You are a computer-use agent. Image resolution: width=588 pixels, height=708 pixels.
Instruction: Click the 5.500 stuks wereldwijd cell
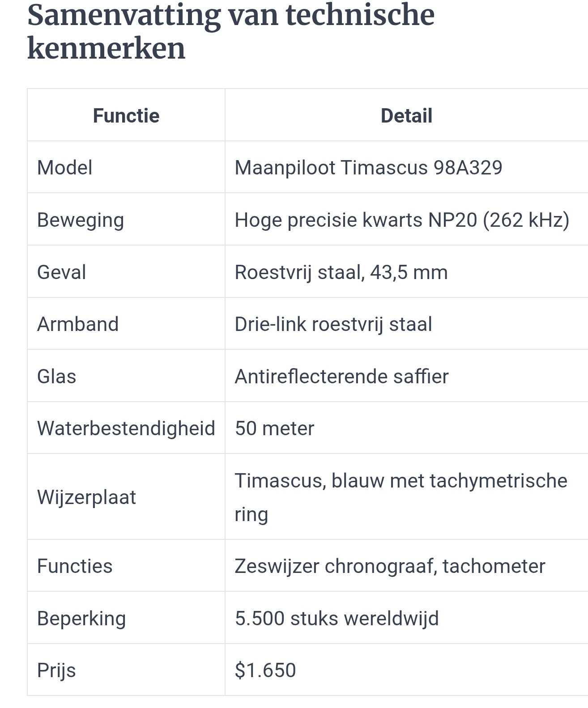[406, 618]
